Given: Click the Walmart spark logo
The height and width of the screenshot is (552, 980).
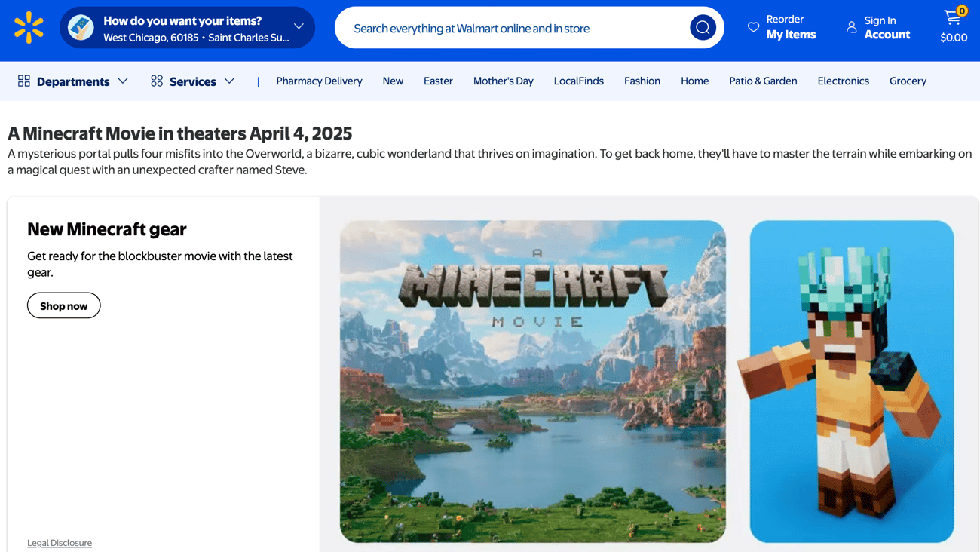Looking at the screenshot, I should point(28,26).
